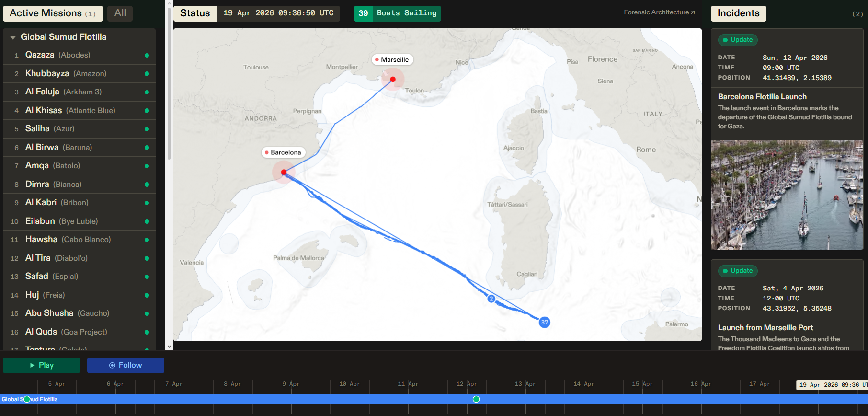Open the Barcelona Flotilla Launch photo
The image size is (868, 416).
[787, 195]
